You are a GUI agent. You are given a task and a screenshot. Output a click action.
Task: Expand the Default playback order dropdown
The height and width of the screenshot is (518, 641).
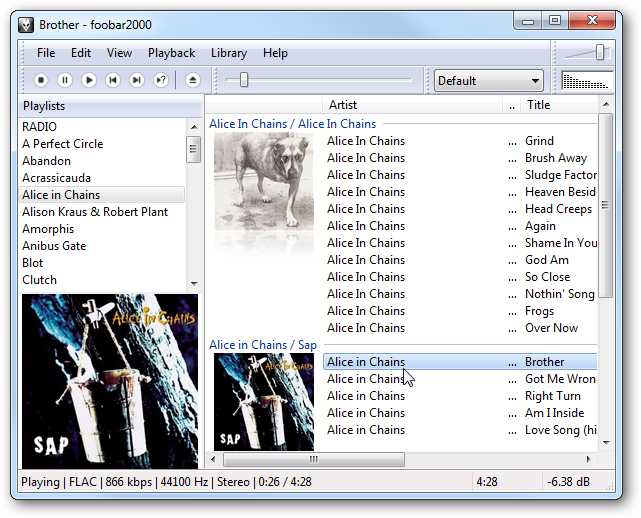point(489,81)
